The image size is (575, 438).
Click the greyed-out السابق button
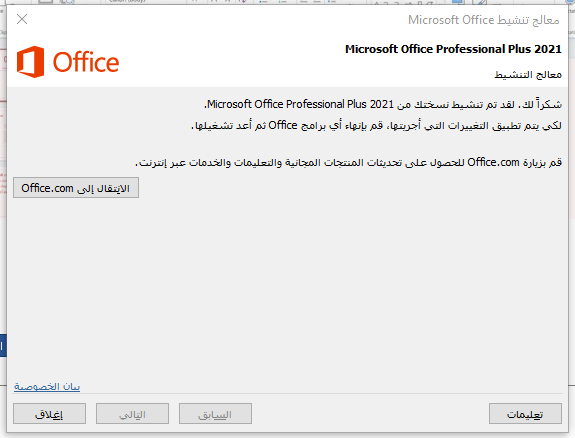pos(215,414)
